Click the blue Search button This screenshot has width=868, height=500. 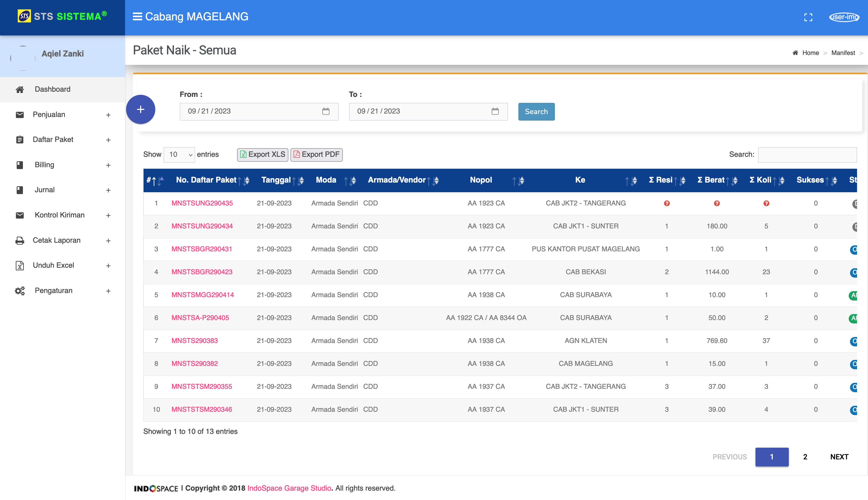tap(536, 112)
